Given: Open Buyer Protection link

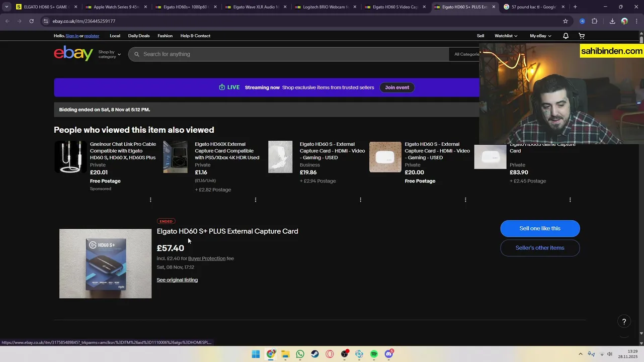Looking at the screenshot, I should [207, 258].
